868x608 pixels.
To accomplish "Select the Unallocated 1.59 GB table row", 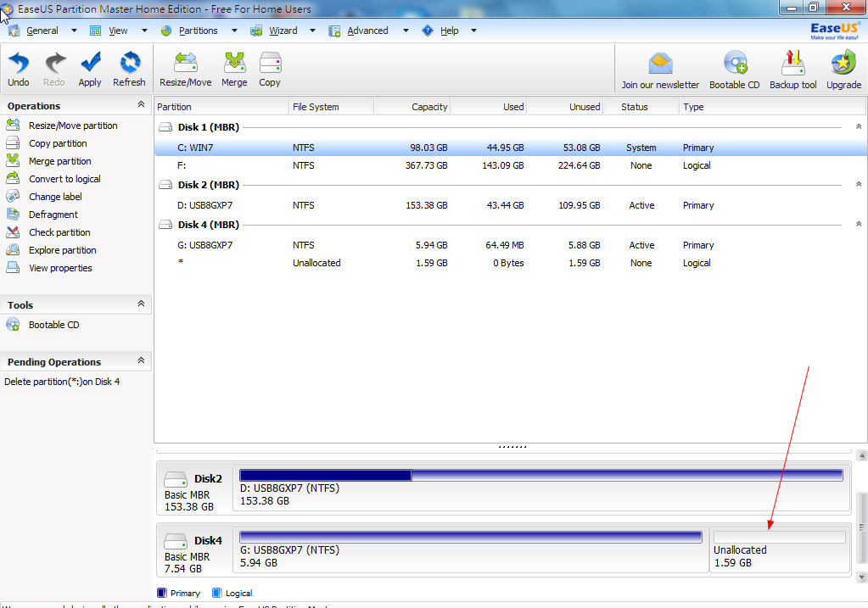I will (511, 263).
